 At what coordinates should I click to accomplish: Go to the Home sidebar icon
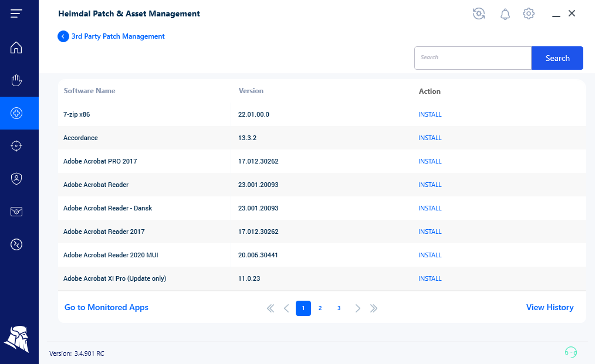click(x=16, y=47)
